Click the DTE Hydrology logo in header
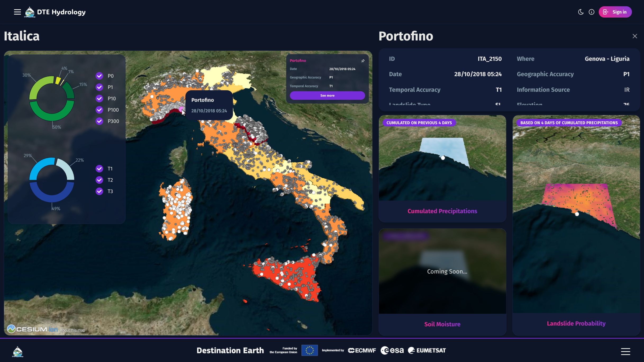This screenshot has height=362, width=644. point(30,12)
